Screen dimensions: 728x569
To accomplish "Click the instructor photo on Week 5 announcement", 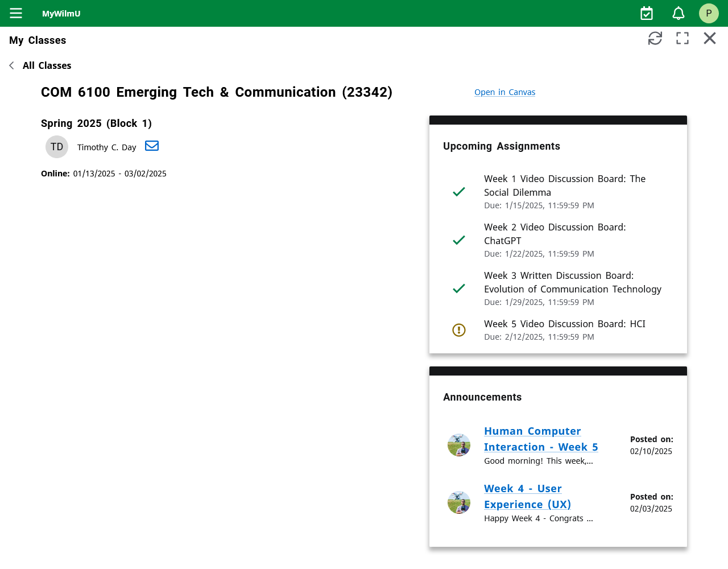I will (x=459, y=444).
